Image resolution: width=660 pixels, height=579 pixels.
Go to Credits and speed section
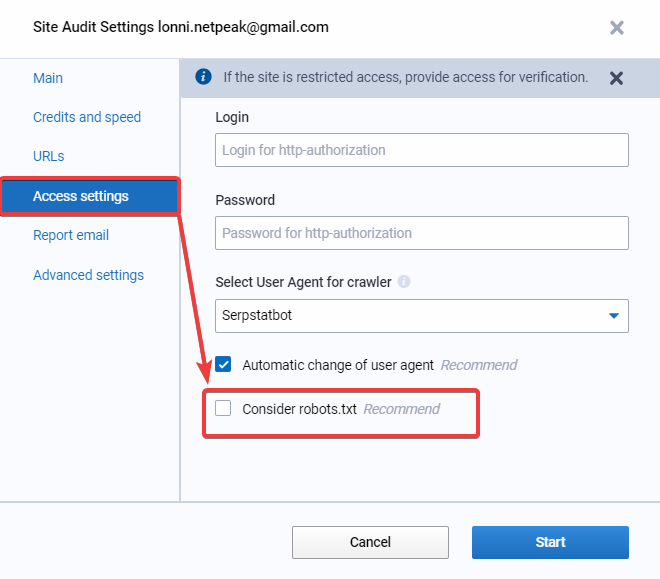pos(87,117)
